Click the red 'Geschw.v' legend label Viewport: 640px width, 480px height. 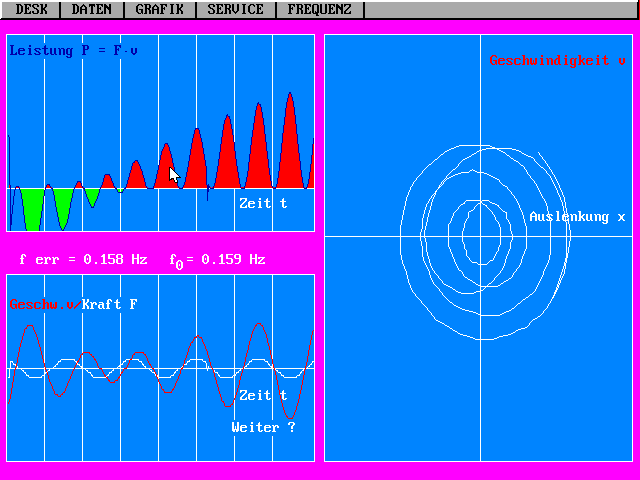click(x=42, y=304)
